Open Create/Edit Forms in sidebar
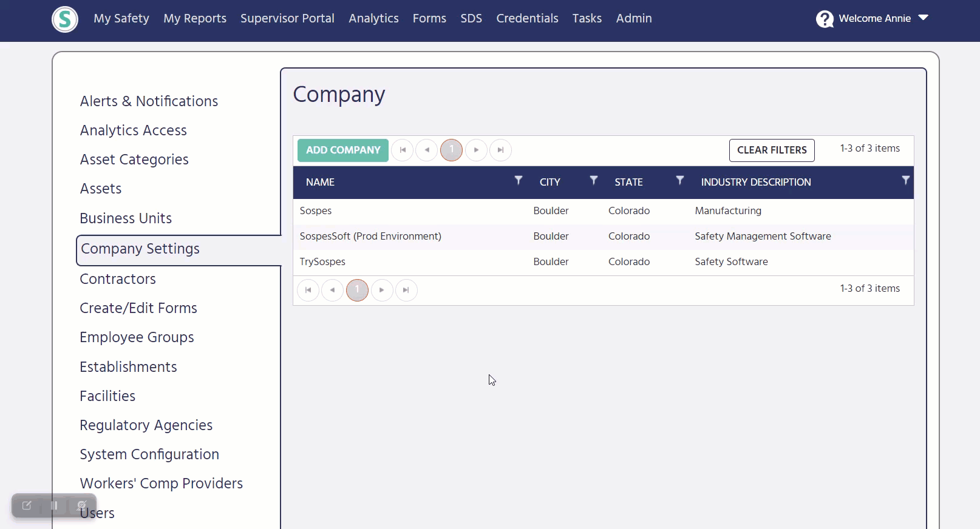This screenshot has width=980, height=529. (138, 308)
